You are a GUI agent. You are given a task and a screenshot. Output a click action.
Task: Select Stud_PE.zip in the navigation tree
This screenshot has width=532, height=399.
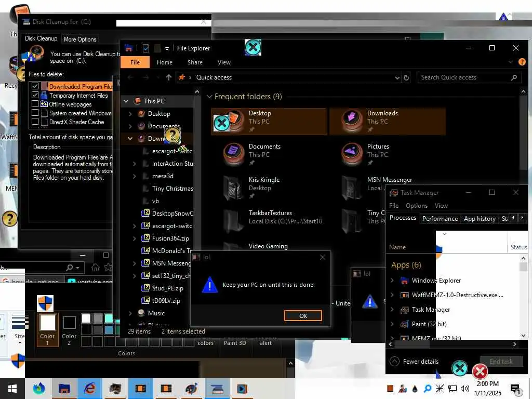coord(167,288)
